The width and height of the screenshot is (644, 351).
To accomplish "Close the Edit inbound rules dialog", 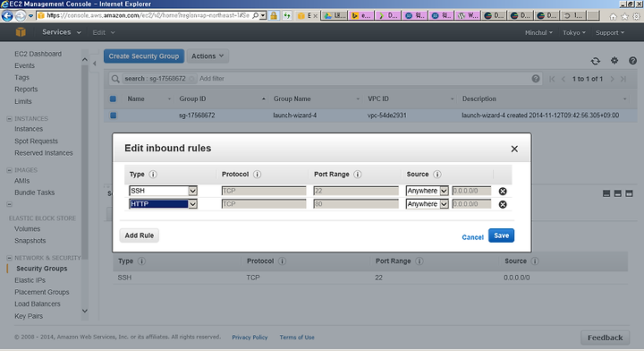I will (514, 149).
